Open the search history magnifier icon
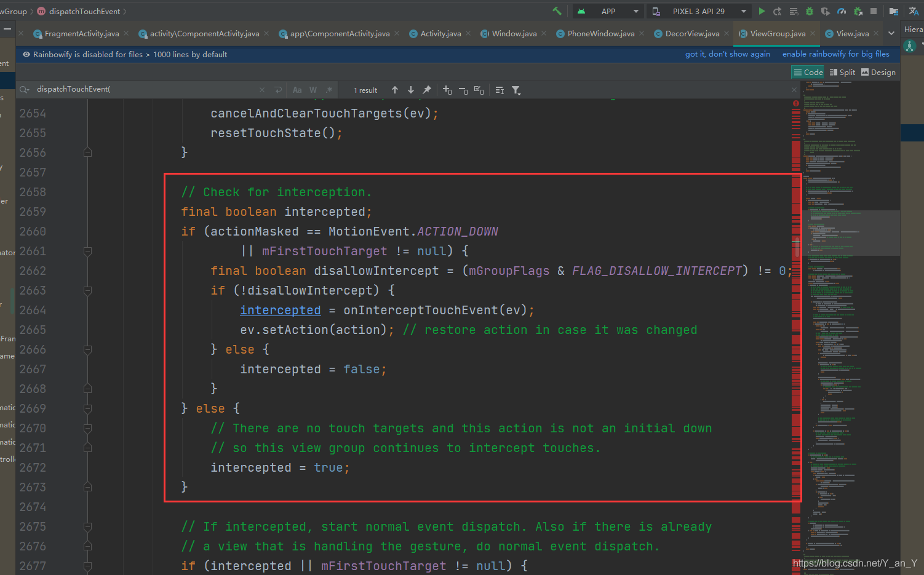Image resolution: width=924 pixels, height=575 pixels. 25,90
